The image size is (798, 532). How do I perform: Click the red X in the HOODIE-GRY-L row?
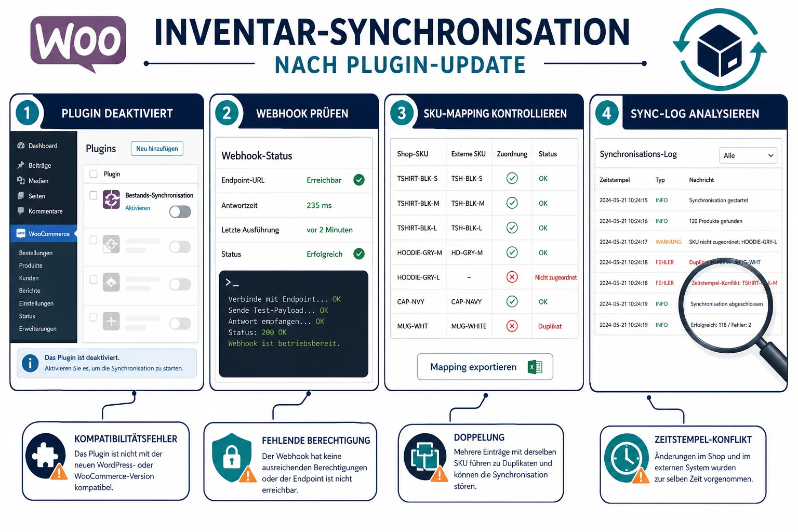pyautogui.click(x=512, y=277)
